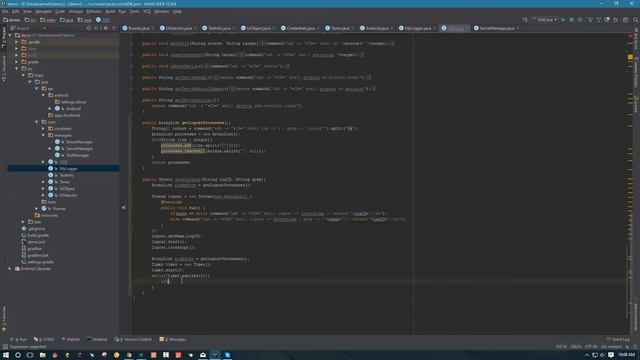The width and height of the screenshot is (640, 360).
Task: Open the VCS menu
Action: coord(147,11)
